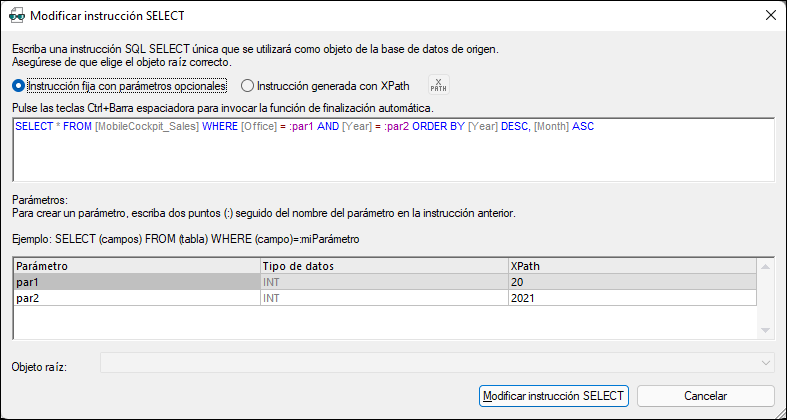Click the XPath cell with value 20
The width and height of the screenshot is (787, 420).
pos(630,283)
